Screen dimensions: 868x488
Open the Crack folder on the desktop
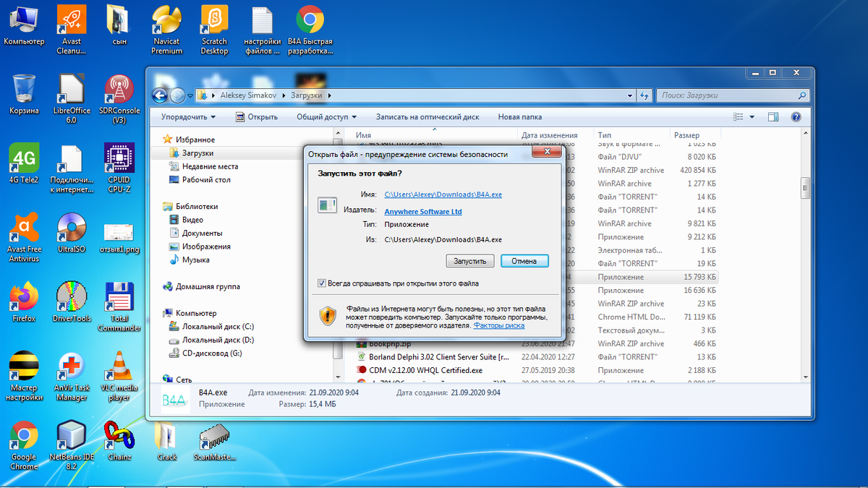[167, 441]
